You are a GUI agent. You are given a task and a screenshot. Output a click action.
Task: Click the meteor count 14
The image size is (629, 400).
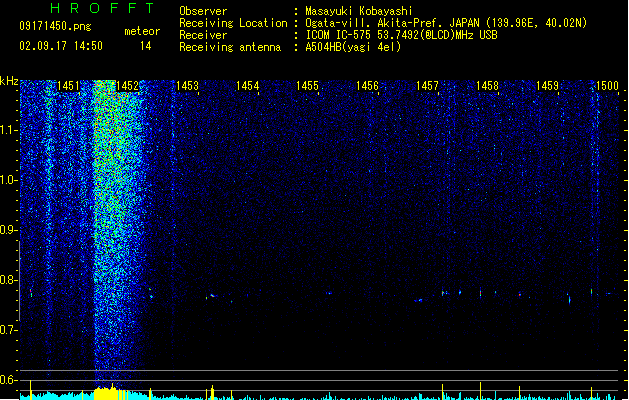(146, 46)
